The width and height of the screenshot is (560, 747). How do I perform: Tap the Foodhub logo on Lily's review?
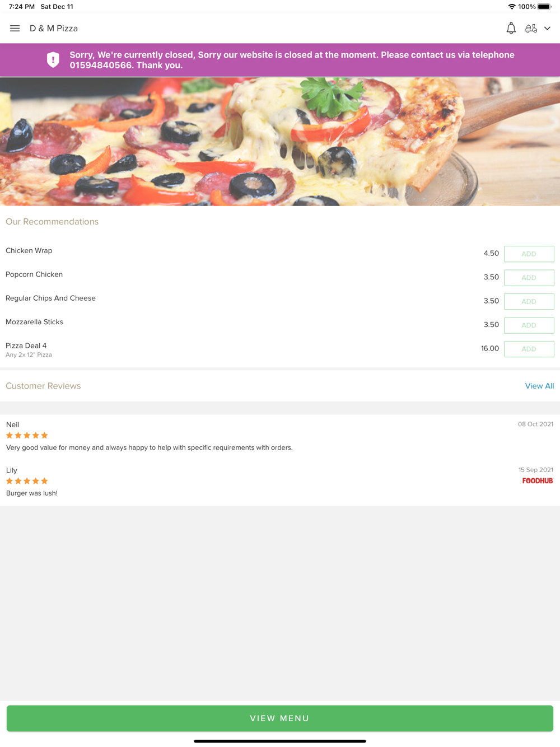(x=538, y=481)
